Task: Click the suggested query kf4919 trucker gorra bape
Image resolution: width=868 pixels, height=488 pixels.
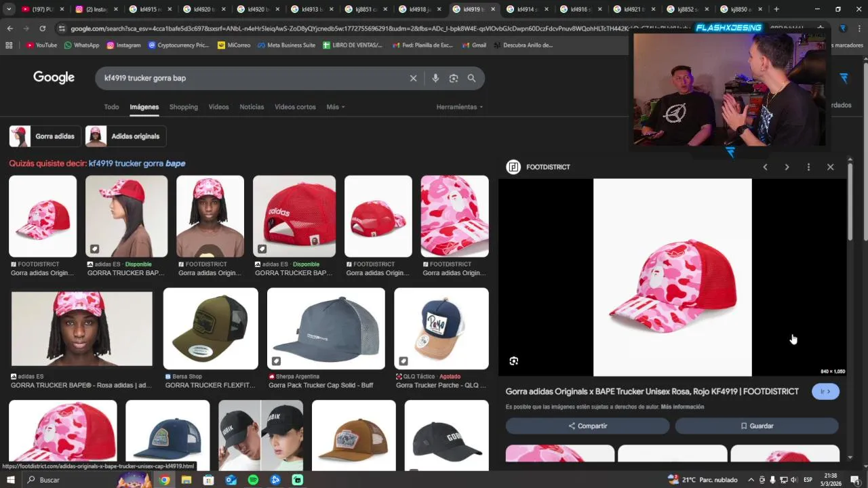Action: (137, 163)
